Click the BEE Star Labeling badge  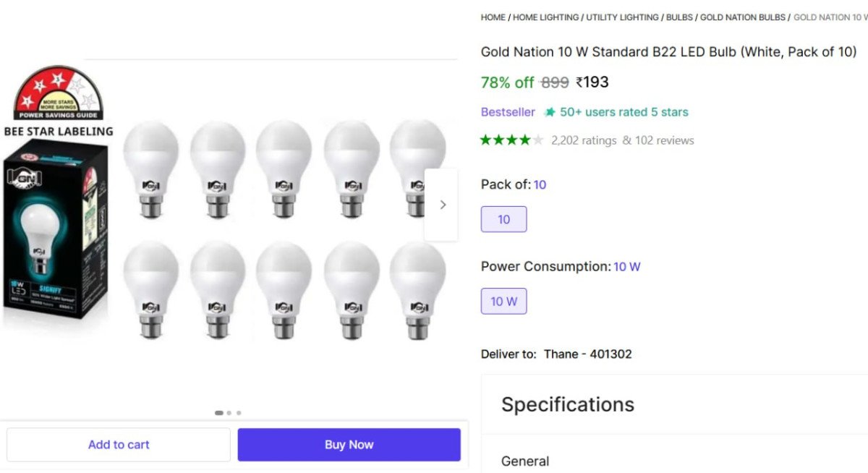tap(58, 94)
